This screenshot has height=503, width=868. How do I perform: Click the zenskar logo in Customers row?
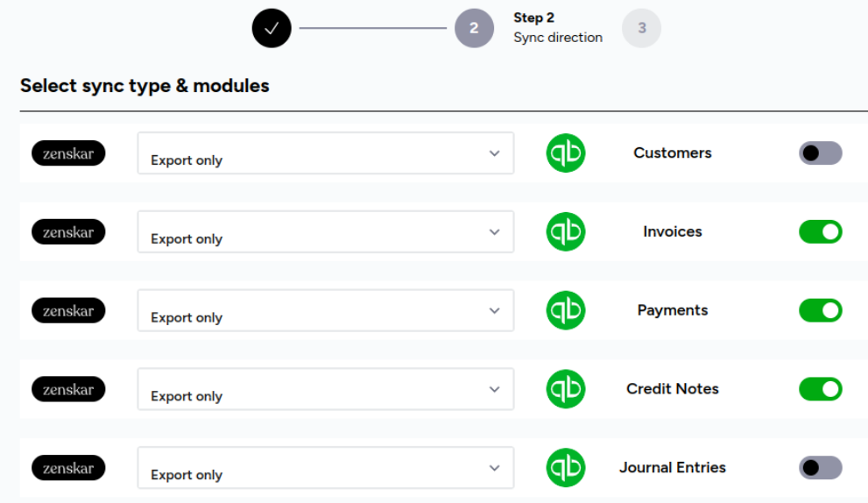tap(68, 152)
